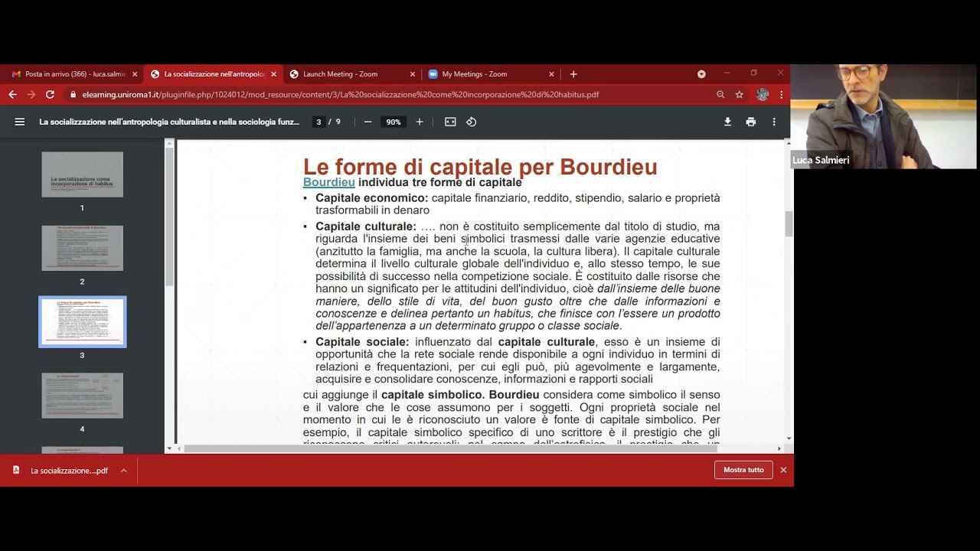Toggle the PDF sidebar hamburger menu
980x551 pixels.
pos(20,122)
